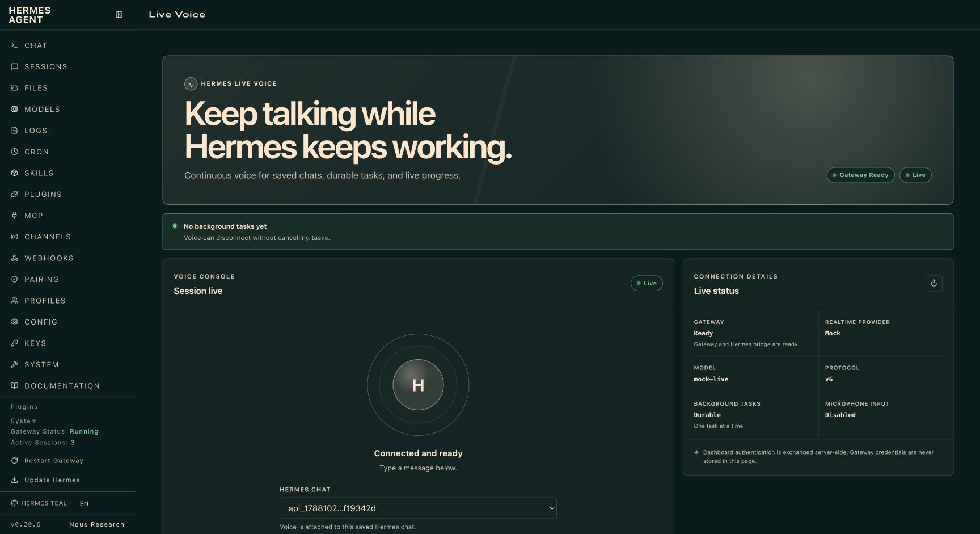Click the MCP plug icon
This screenshot has width=980, height=534.
[14, 216]
